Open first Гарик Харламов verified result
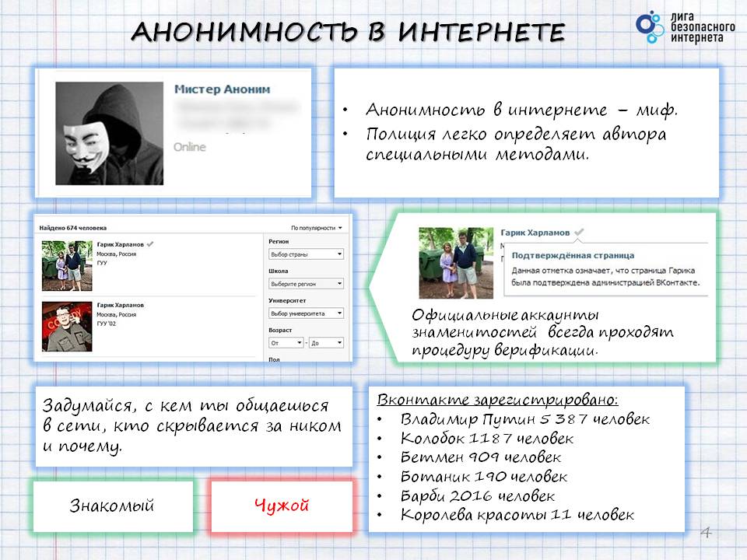 coord(121,244)
